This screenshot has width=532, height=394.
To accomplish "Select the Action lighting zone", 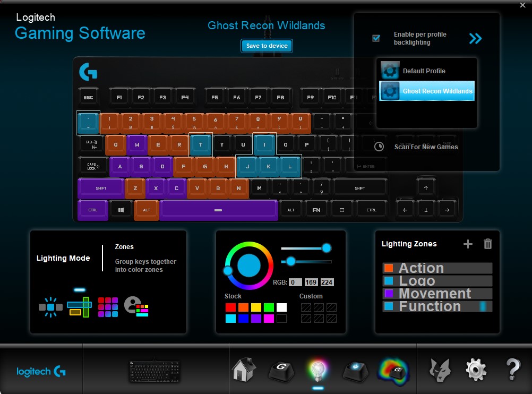I will 437,268.
